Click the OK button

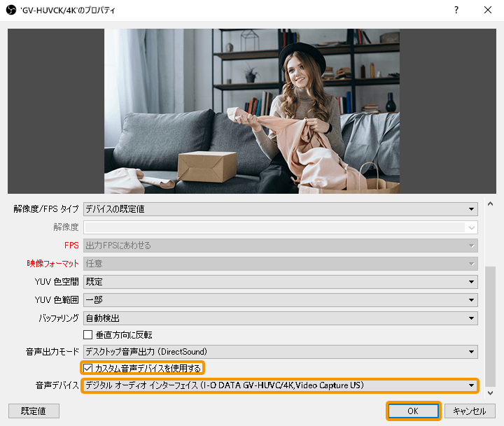click(413, 411)
